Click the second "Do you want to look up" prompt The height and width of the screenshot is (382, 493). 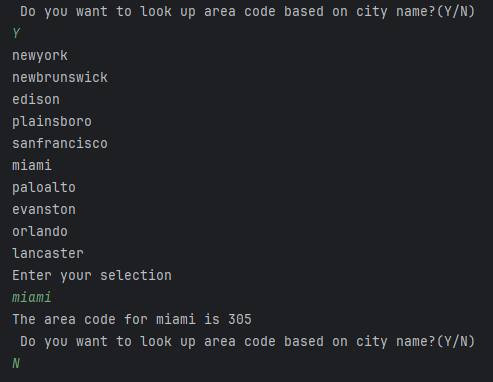tap(247, 342)
